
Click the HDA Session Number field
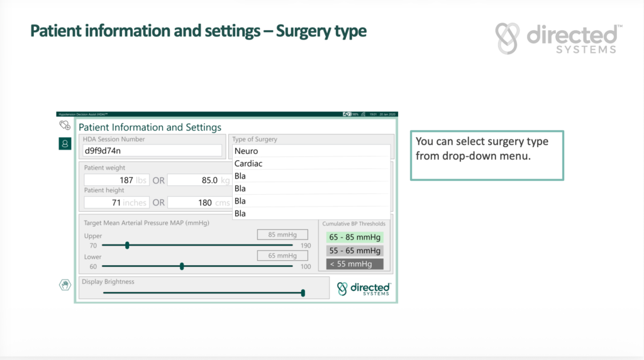tap(152, 151)
